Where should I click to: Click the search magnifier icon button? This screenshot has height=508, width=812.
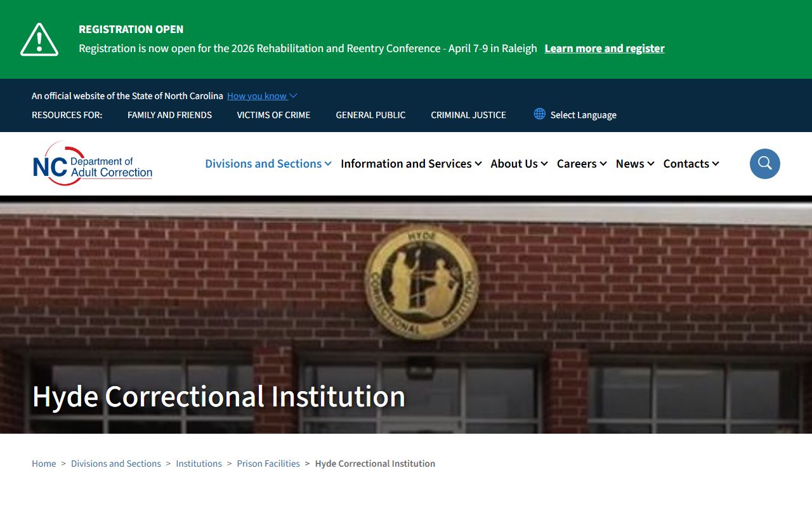pos(764,164)
